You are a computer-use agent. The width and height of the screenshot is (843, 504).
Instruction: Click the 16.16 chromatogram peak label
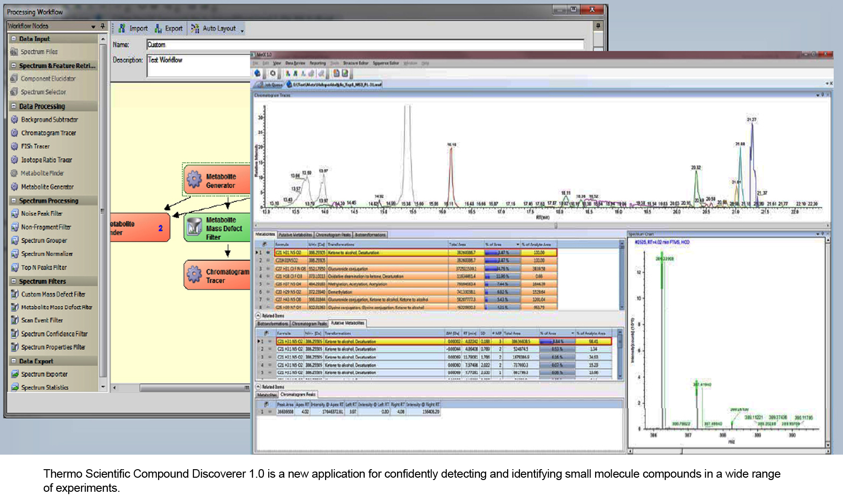pyautogui.click(x=452, y=144)
